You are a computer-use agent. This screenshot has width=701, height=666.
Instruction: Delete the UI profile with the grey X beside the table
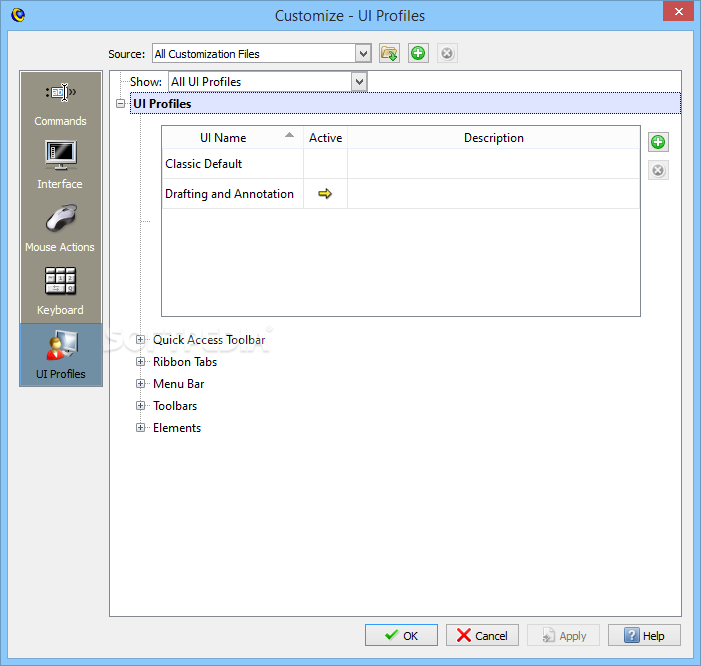[658, 170]
